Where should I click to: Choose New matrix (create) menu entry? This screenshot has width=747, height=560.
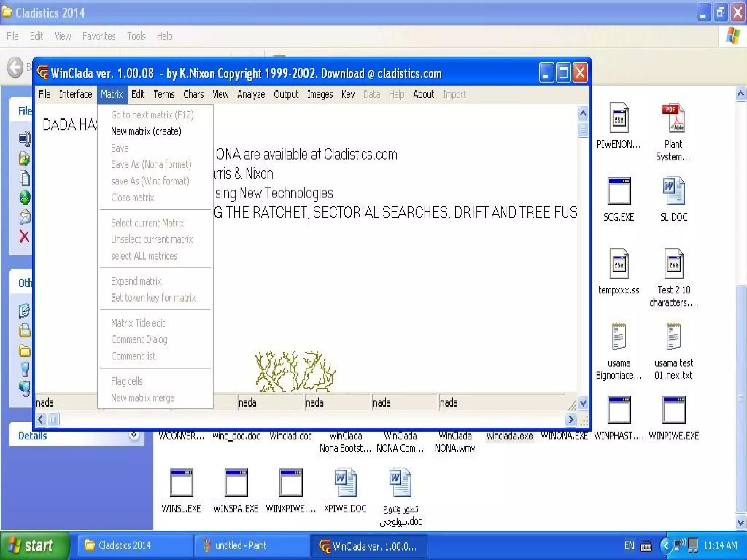click(x=146, y=132)
